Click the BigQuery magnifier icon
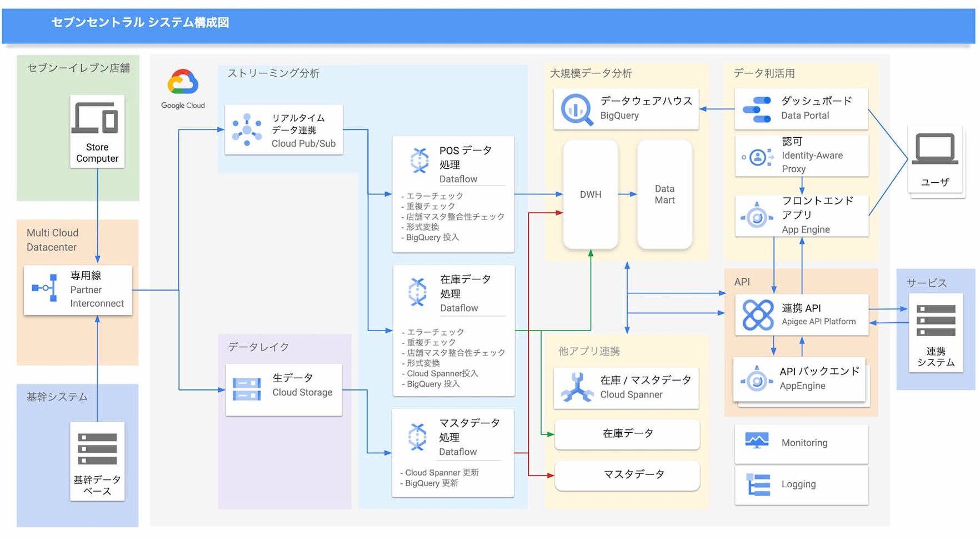 pyautogui.click(x=577, y=109)
